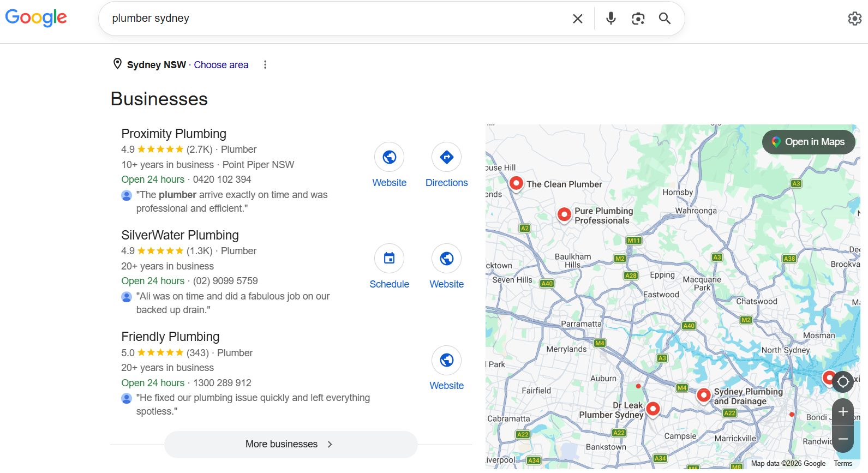Screen dimensions: 868x473
Task: Click phone number 1300 289 912
Action: point(222,383)
